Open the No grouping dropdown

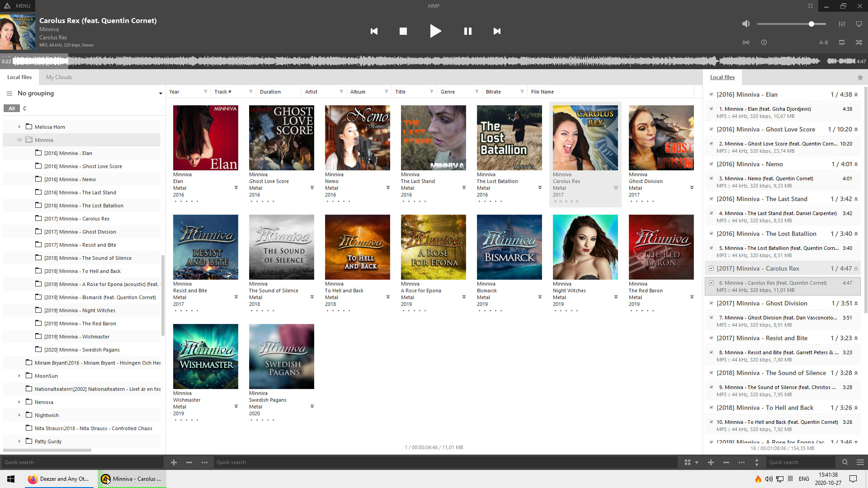click(160, 94)
